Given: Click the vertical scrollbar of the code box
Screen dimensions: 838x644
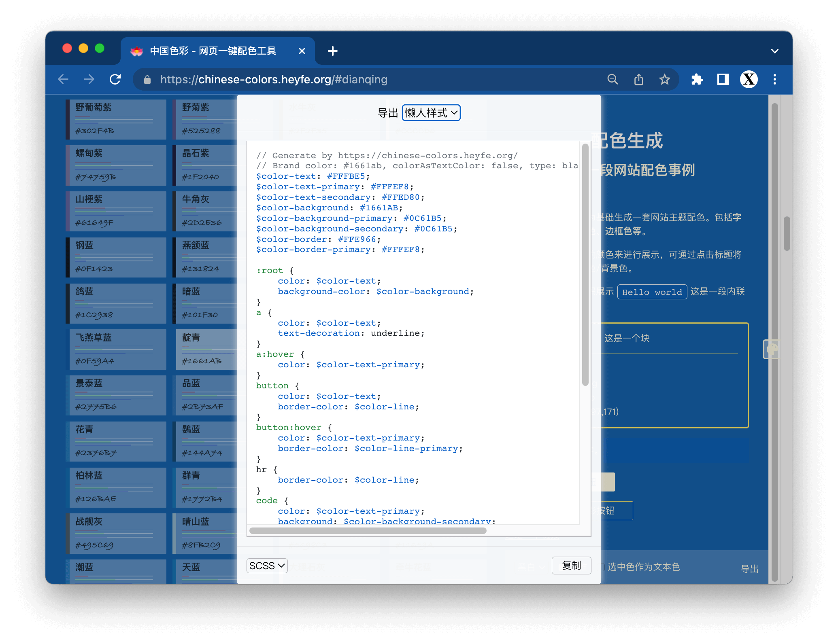Looking at the screenshot, I should [x=585, y=265].
